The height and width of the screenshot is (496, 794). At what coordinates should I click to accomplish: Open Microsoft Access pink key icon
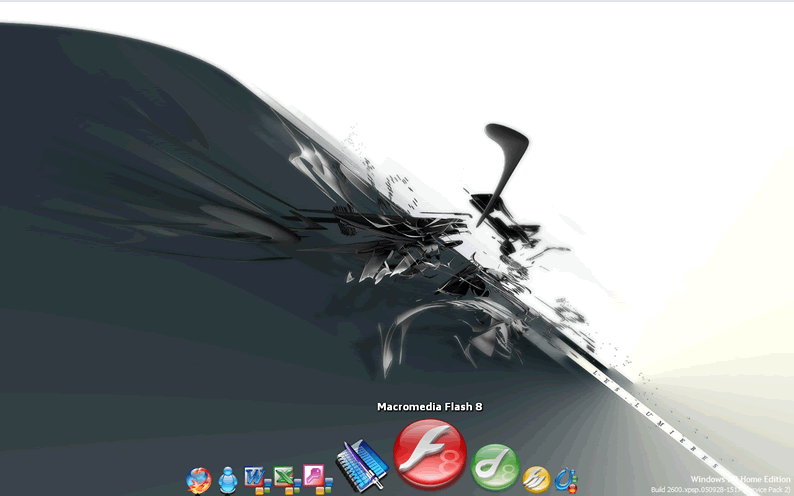coord(315,477)
